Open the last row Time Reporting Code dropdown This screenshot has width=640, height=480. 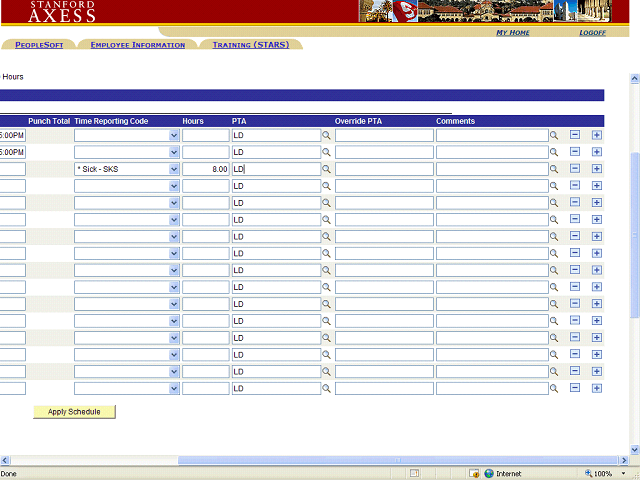(174, 388)
